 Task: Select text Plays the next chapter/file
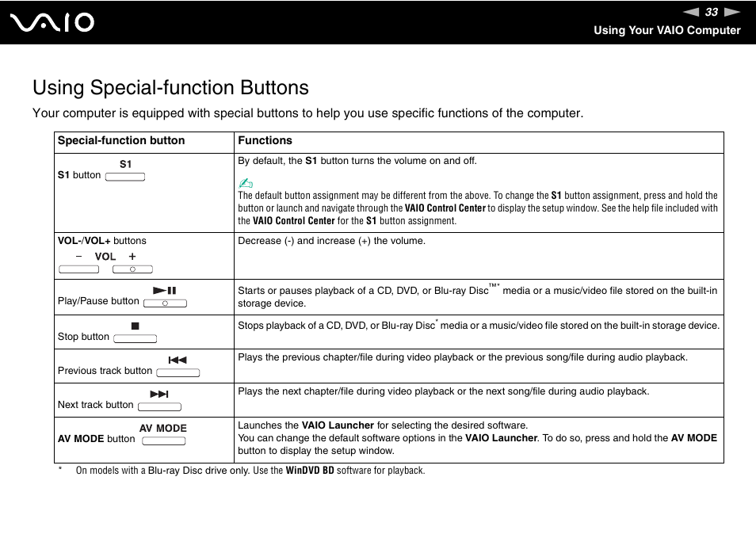pos(444,391)
